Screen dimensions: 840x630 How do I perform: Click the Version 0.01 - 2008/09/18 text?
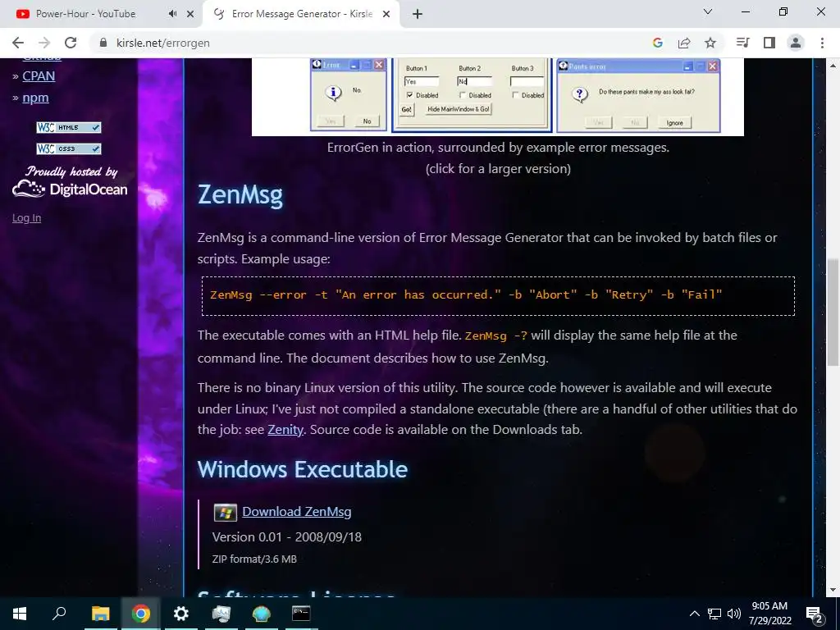[x=286, y=536]
